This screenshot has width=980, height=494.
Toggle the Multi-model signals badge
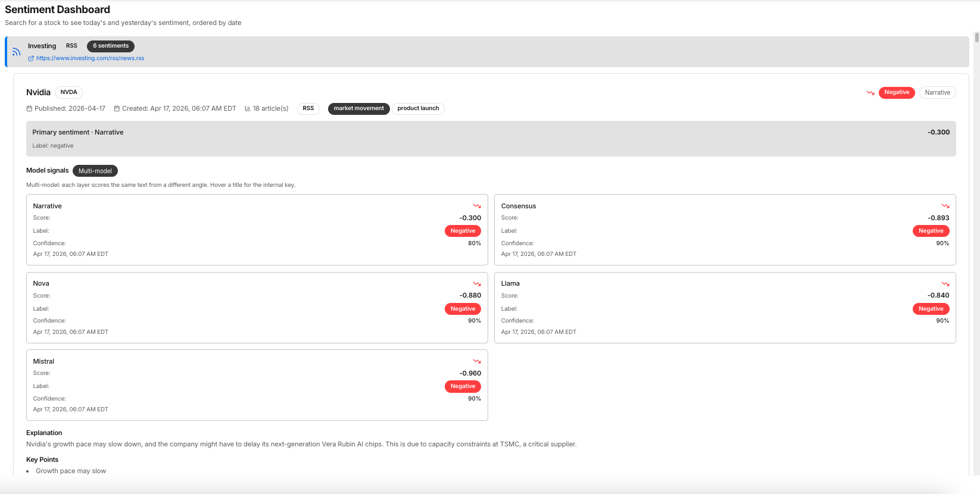pos(95,171)
